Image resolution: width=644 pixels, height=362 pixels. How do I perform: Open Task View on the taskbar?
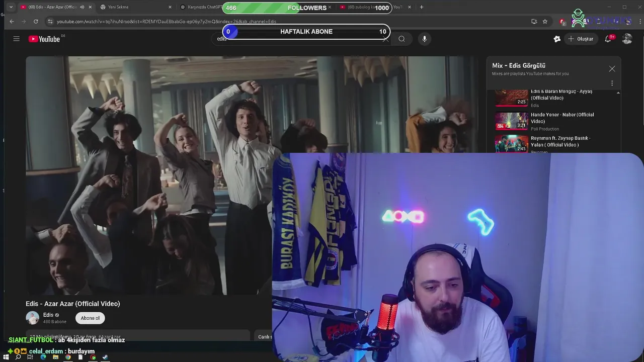[30, 357]
